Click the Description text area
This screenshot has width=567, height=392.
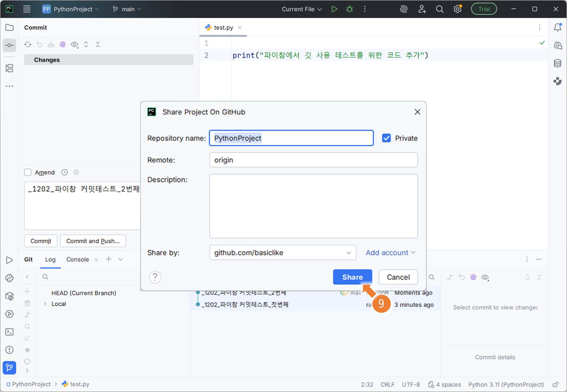(313, 206)
